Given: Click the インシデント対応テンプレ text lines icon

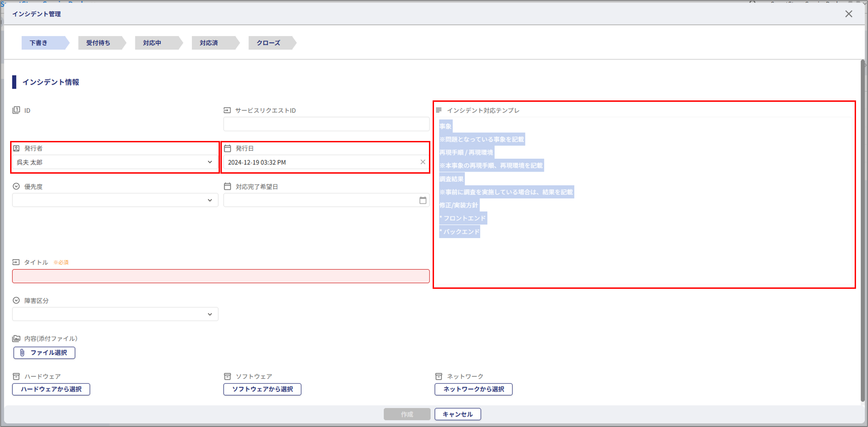Looking at the screenshot, I should (439, 111).
